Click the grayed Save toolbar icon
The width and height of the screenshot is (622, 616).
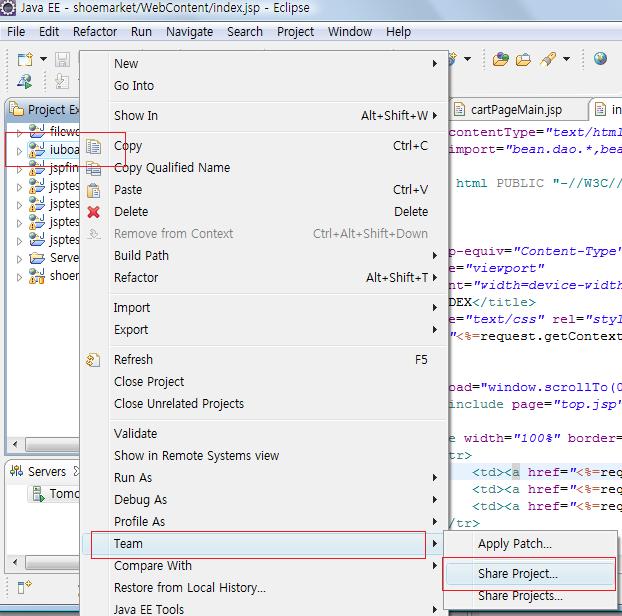(x=62, y=59)
